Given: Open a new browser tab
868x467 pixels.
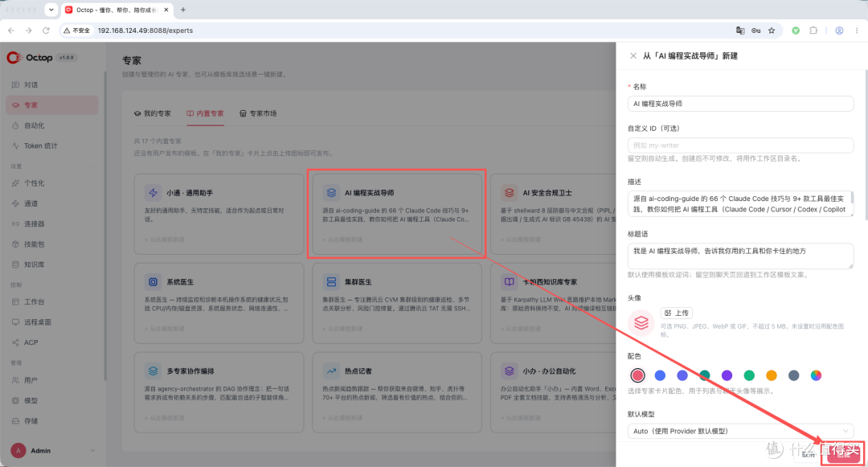Looking at the screenshot, I should click(183, 10).
